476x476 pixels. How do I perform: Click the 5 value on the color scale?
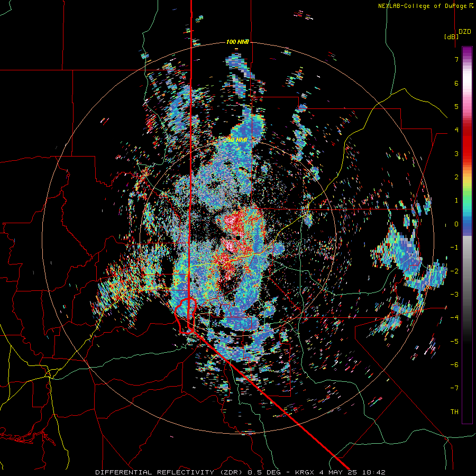click(x=456, y=106)
